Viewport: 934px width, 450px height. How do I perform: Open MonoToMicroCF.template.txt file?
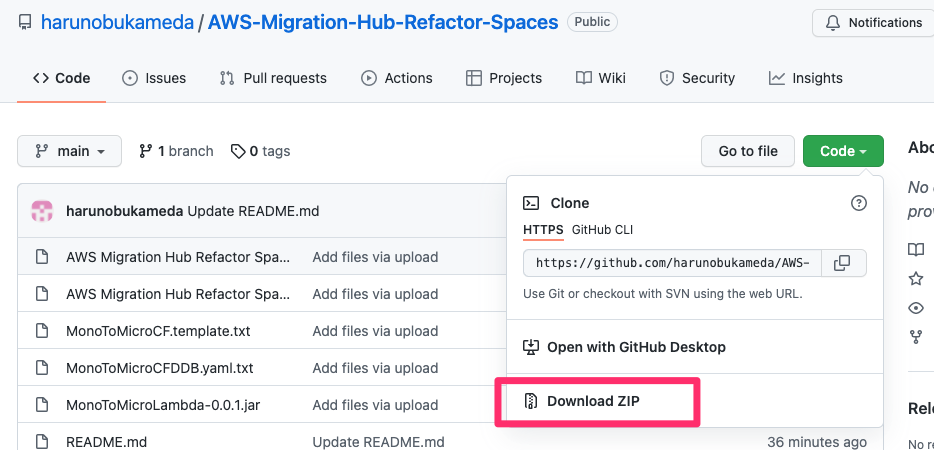pos(158,331)
